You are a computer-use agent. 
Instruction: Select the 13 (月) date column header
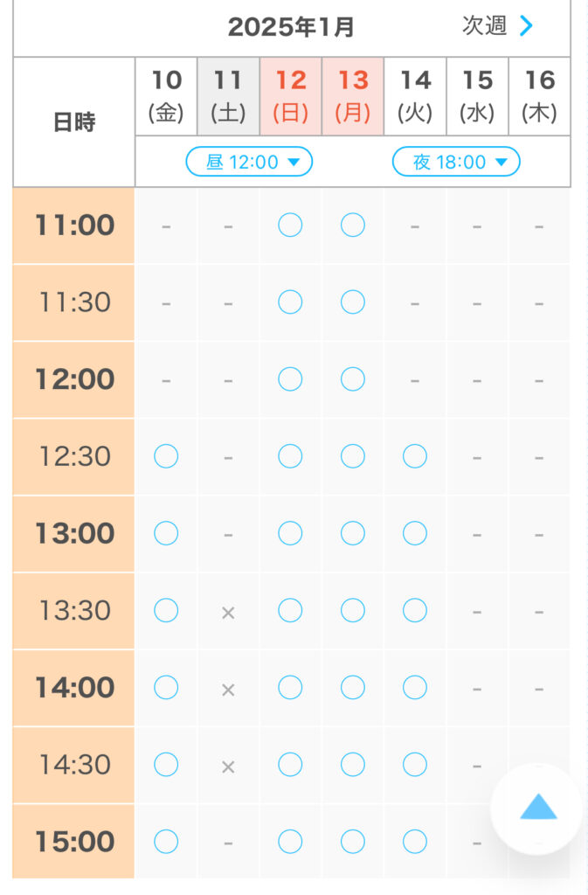coord(353,96)
